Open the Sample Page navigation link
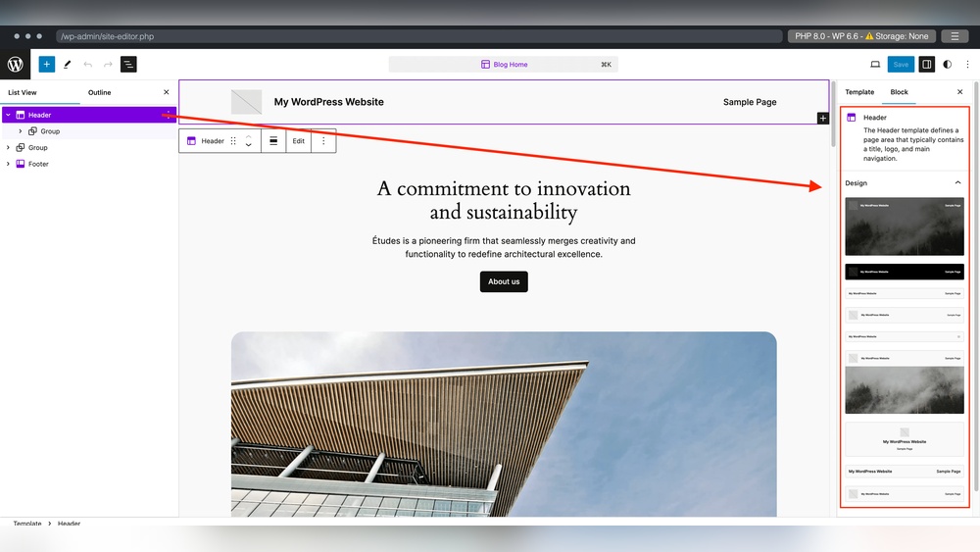 coord(750,102)
